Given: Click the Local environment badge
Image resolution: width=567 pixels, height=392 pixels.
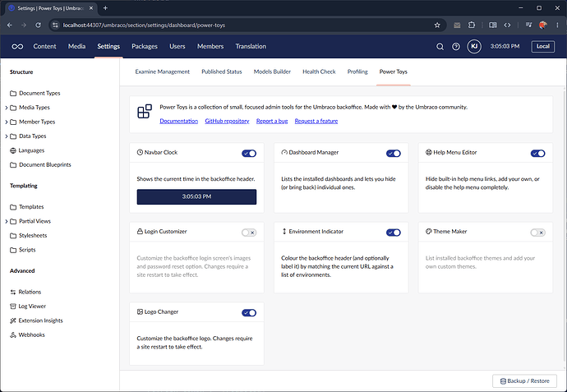Looking at the screenshot, I should 543,46.
